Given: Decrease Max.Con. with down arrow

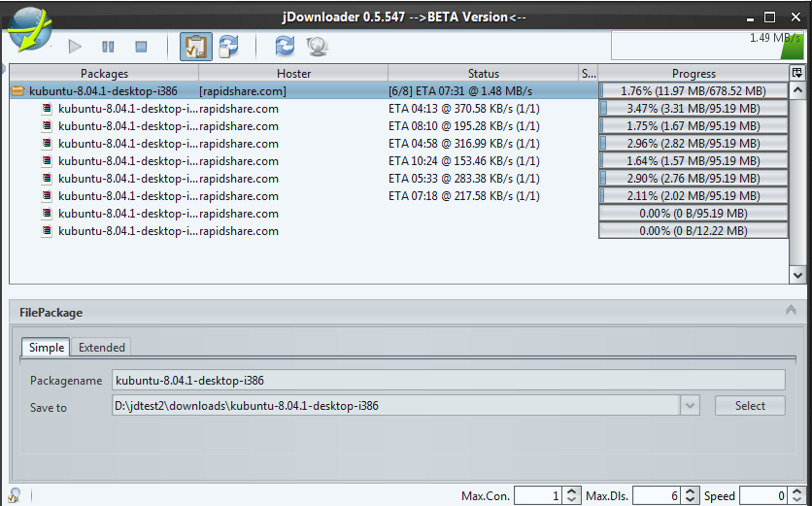Looking at the screenshot, I should [572, 501].
